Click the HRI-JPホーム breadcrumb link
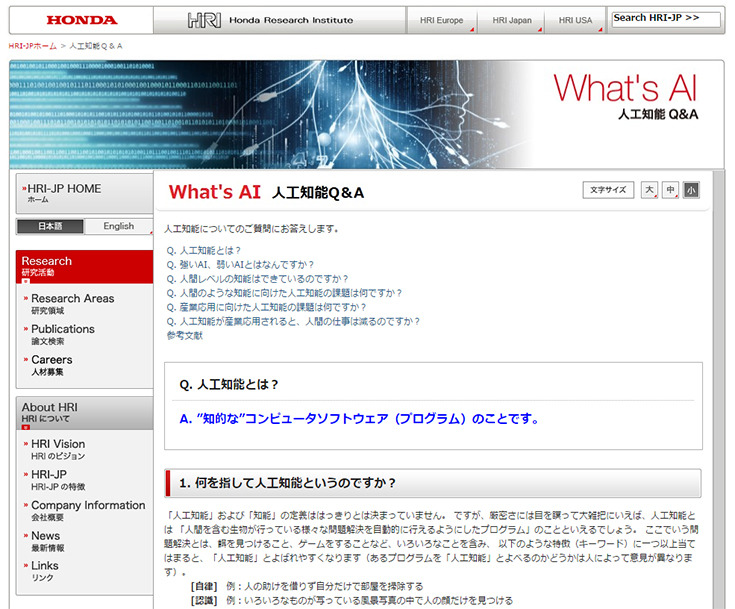The image size is (735, 609). point(32,47)
